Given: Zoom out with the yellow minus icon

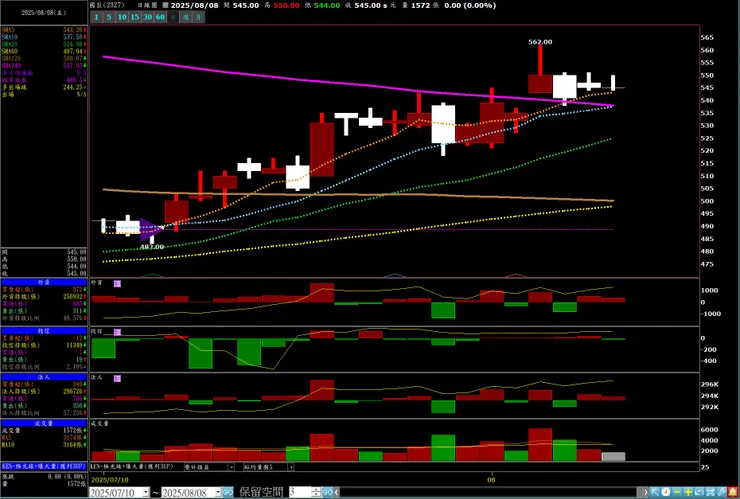Looking at the screenshot, I should 677,492.
